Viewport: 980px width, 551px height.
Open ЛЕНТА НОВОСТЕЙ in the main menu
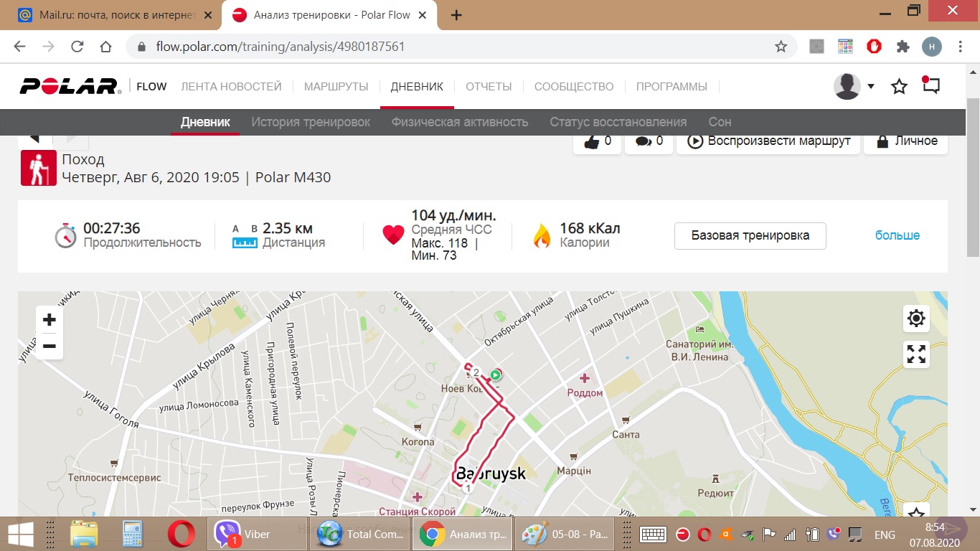(x=231, y=87)
